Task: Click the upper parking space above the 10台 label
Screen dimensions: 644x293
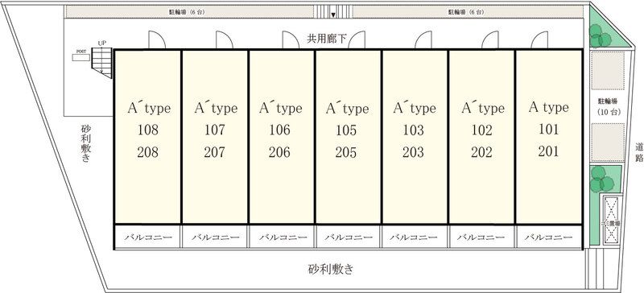Action: [x=608, y=70]
